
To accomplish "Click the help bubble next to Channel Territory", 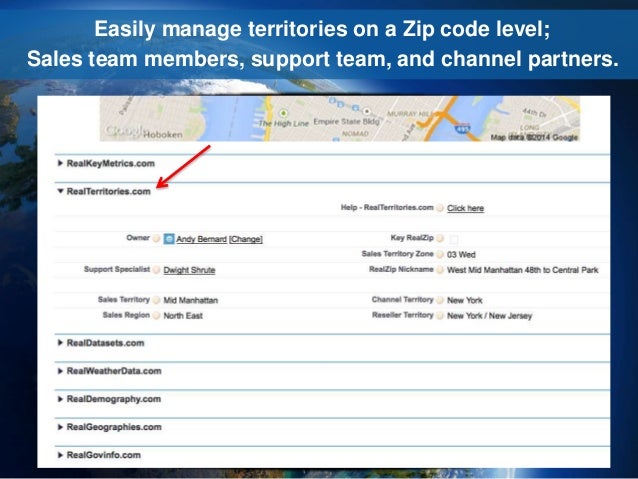I will pos(440,300).
